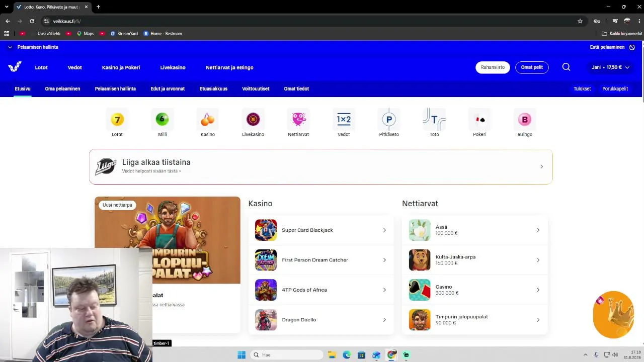Open the Lotot shortcut with yellow 7 ball
Image resolution: width=644 pixels, height=362 pixels.
click(x=117, y=120)
